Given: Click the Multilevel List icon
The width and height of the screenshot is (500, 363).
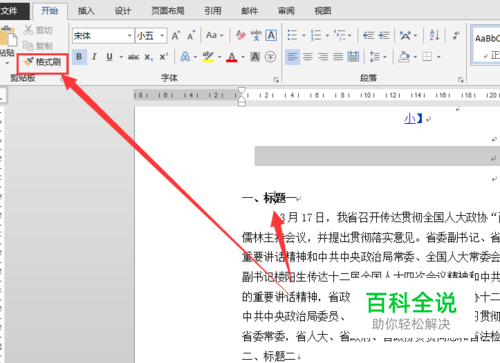Looking at the screenshot, I should click(x=340, y=35).
